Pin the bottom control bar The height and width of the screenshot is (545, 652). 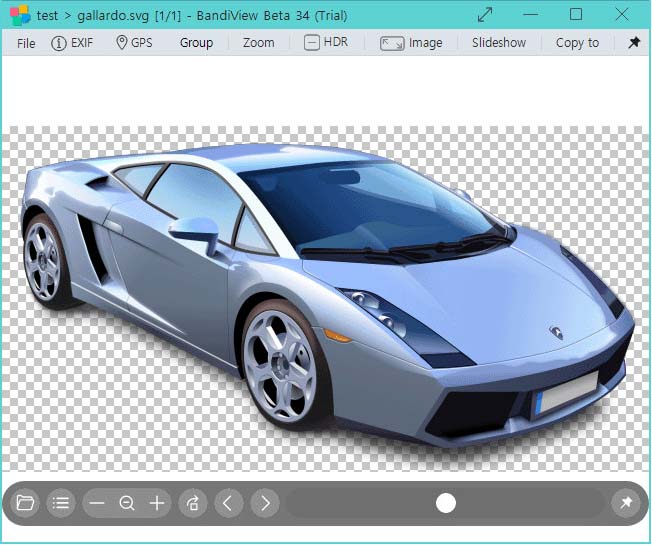click(626, 503)
